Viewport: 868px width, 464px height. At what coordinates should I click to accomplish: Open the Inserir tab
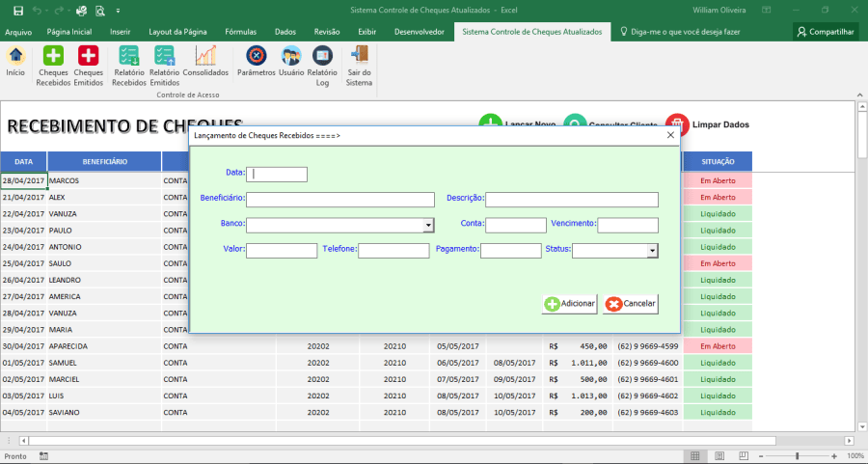121,32
